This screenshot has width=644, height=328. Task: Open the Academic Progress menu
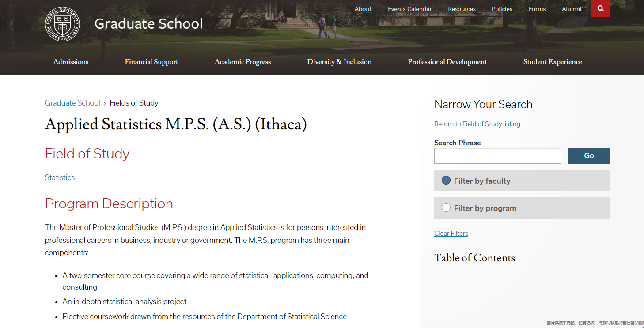pos(242,62)
